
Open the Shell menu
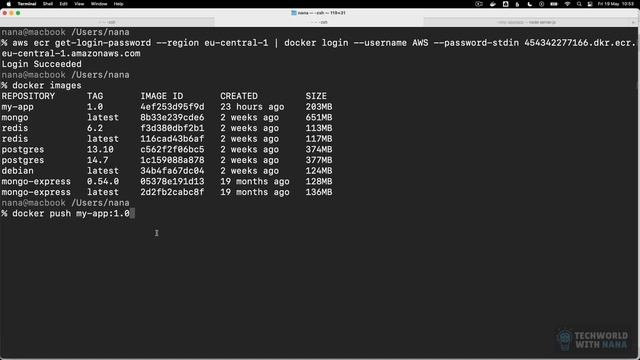pos(48,4)
